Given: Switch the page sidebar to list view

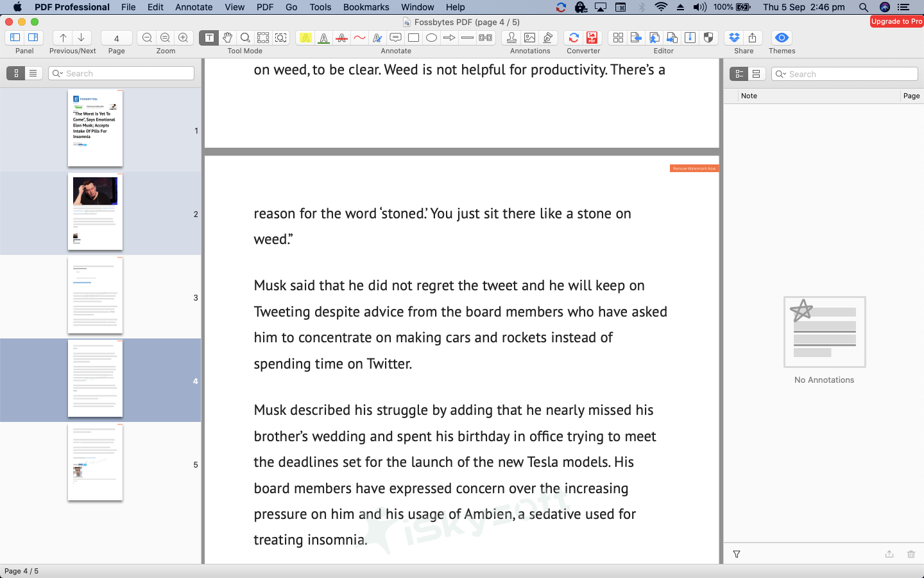Looking at the screenshot, I should click(33, 73).
